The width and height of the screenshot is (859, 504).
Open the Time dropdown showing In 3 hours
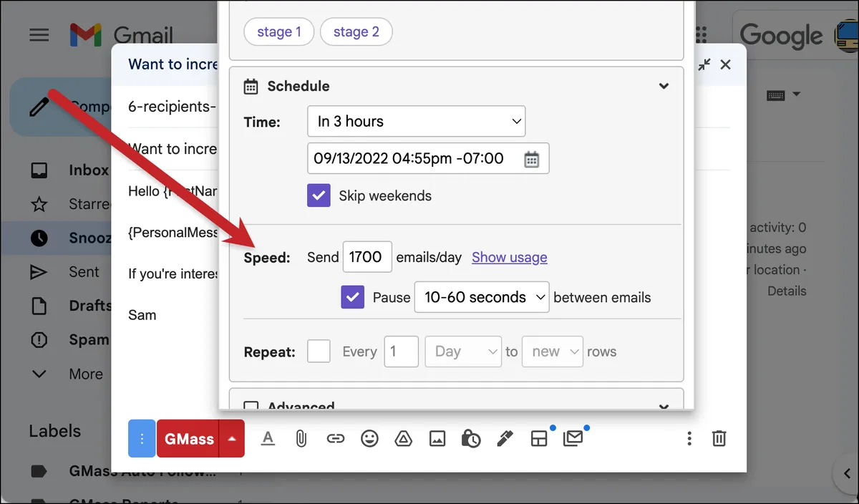[x=417, y=122]
